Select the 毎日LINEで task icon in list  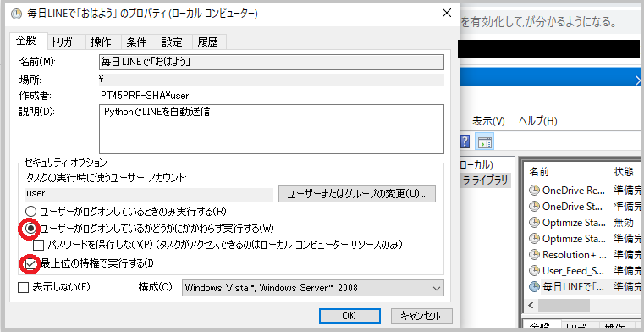pos(534,286)
